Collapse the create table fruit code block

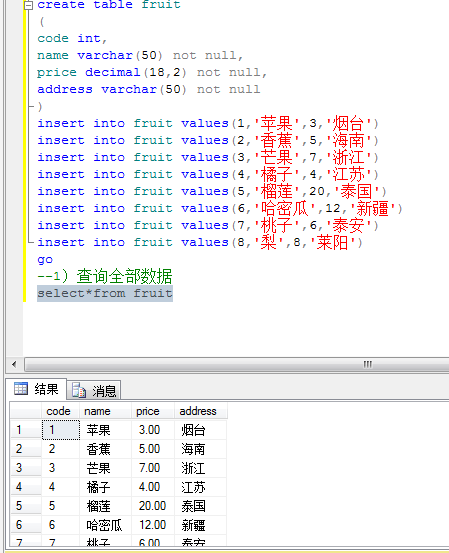coord(28,5)
